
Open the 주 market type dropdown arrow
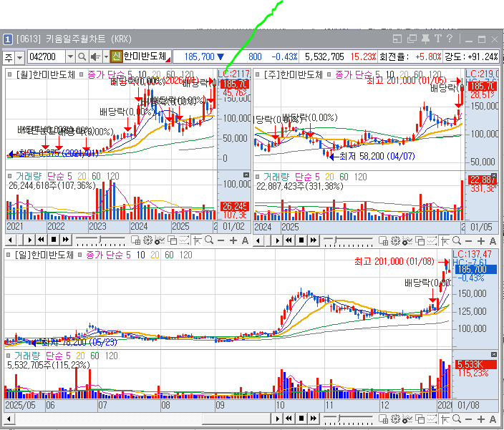pos(20,57)
